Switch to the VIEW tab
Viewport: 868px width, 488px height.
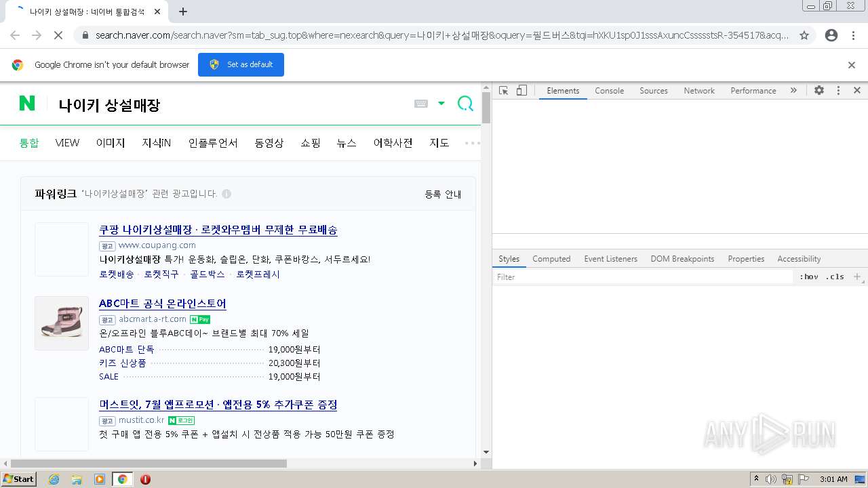click(x=67, y=143)
